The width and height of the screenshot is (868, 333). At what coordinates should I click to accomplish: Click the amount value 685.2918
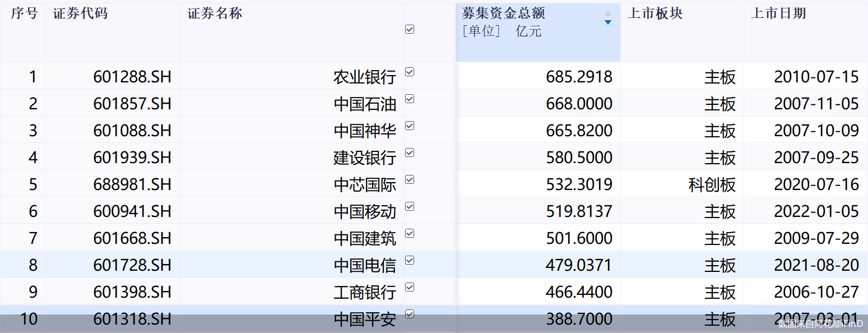coord(579,77)
